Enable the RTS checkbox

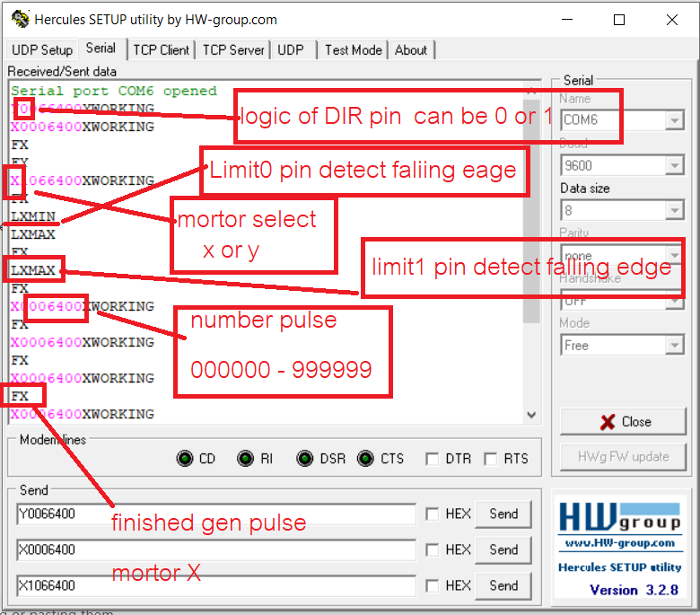click(491, 459)
